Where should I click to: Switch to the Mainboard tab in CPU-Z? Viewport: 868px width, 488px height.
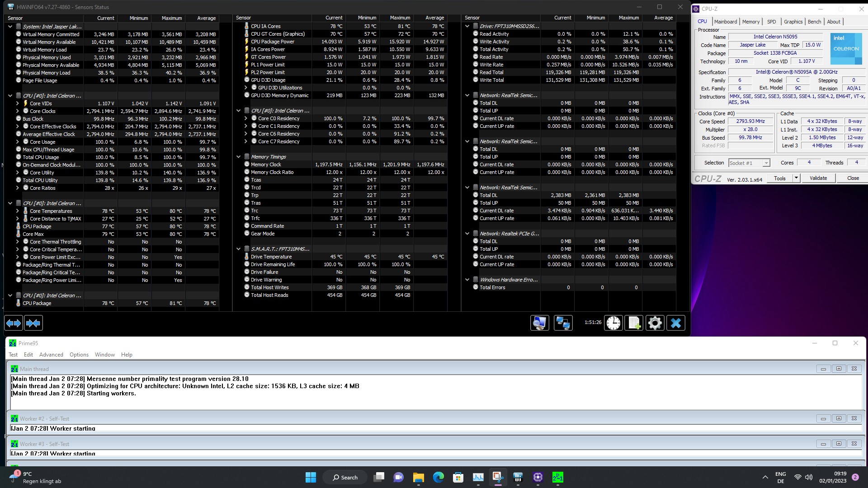coord(725,22)
